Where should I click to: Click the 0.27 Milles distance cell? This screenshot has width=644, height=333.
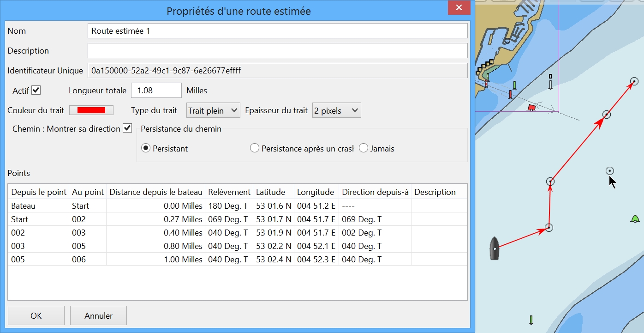point(156,219)
